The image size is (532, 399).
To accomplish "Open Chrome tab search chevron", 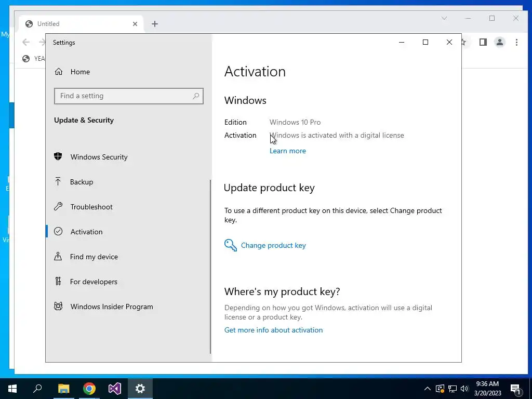I will point(444,18).
